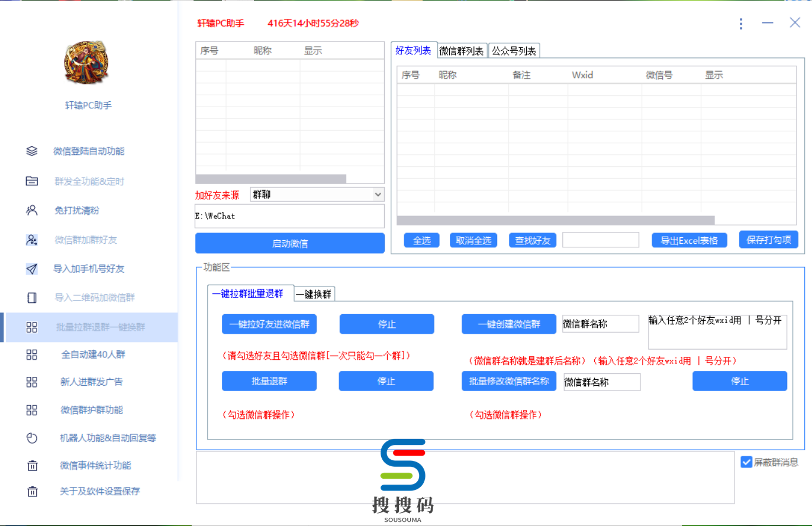
Task: Click the 昵称 header in friend list
Action: (447, 75)
